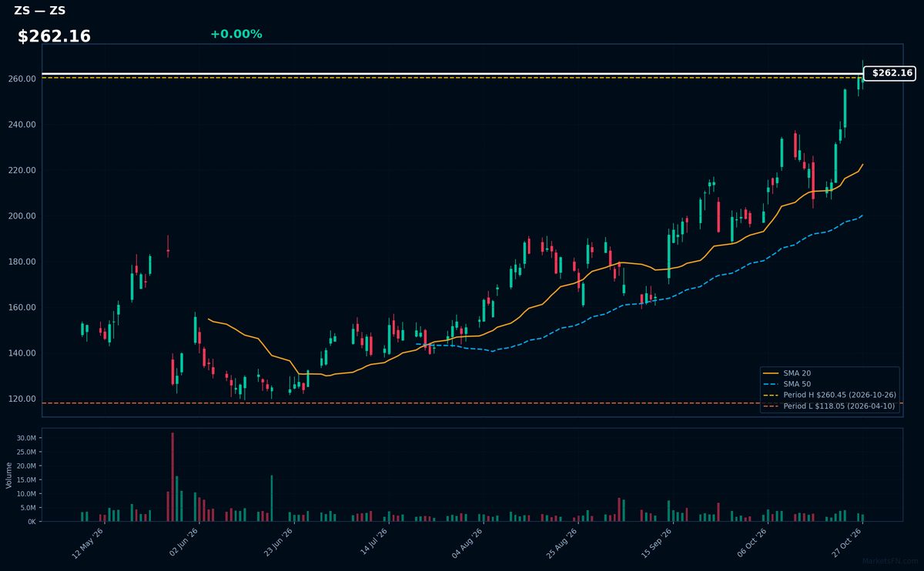Click the tall green volume bar near 23 Jun
Viewport: 924px width, 571px height.
[272, 499]
